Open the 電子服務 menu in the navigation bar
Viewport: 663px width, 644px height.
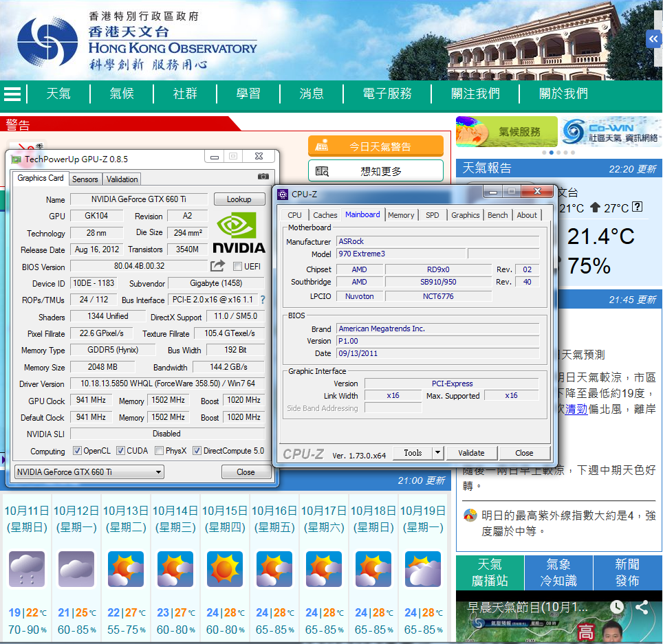tap(387, 93)
